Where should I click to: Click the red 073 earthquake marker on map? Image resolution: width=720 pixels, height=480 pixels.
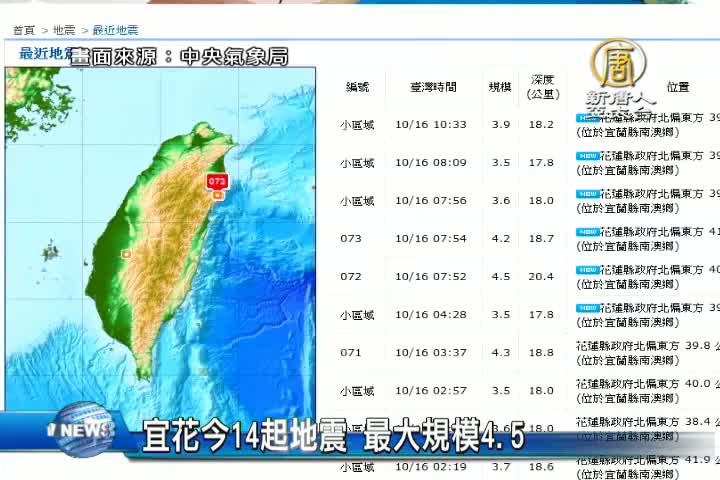[217, 181]
